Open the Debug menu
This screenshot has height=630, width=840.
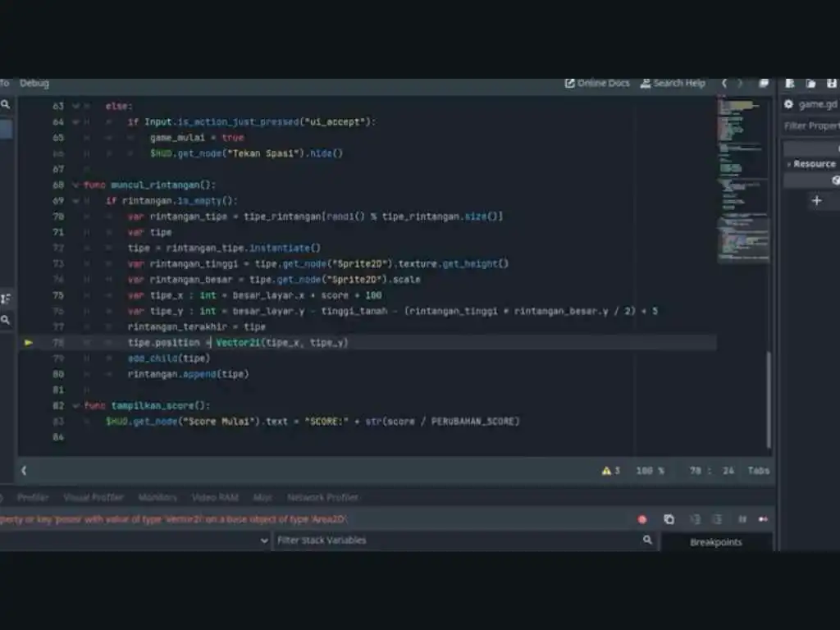coord(34,83)
